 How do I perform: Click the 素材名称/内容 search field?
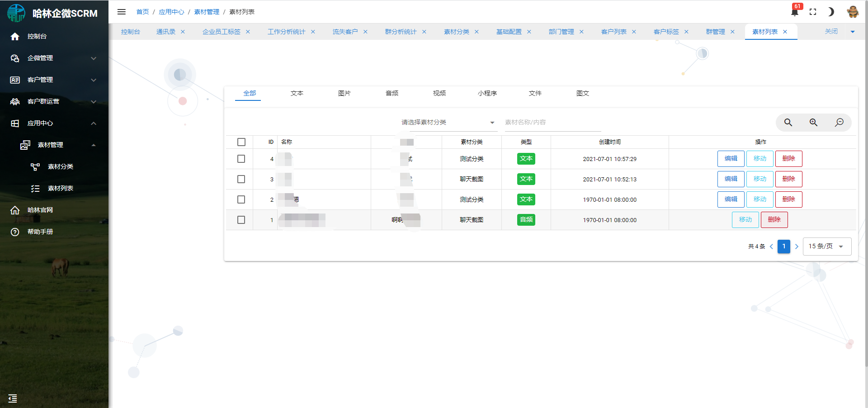point(552,123)
